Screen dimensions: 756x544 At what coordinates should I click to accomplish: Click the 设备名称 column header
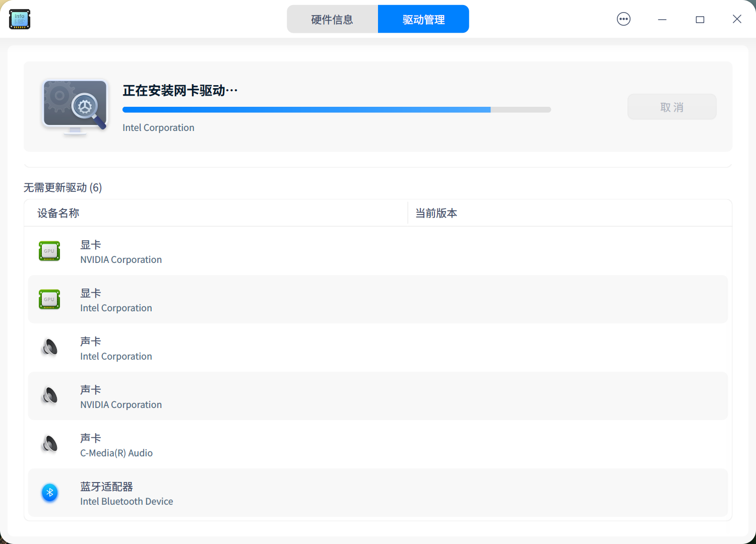point(57,213)
